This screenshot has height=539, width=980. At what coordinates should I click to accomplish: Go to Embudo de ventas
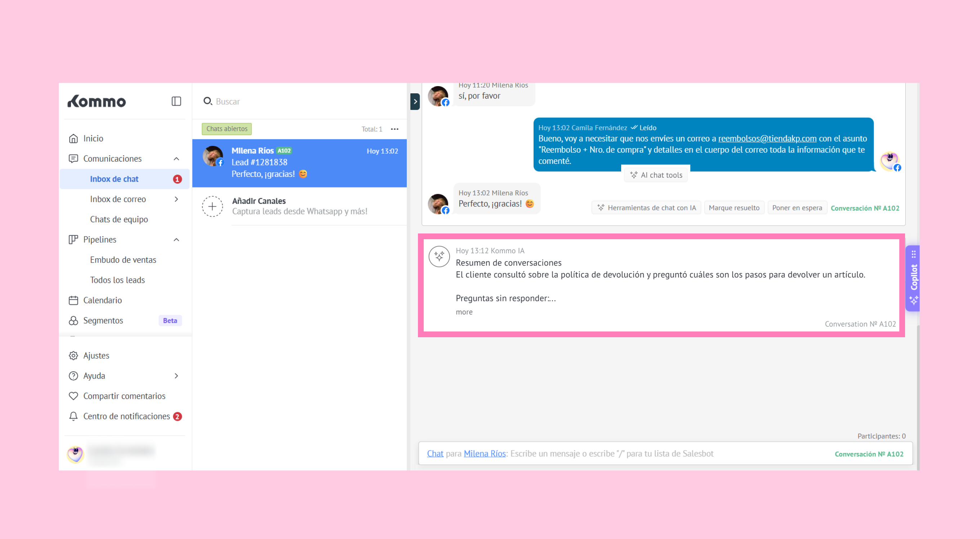click(x=123, y=260)
